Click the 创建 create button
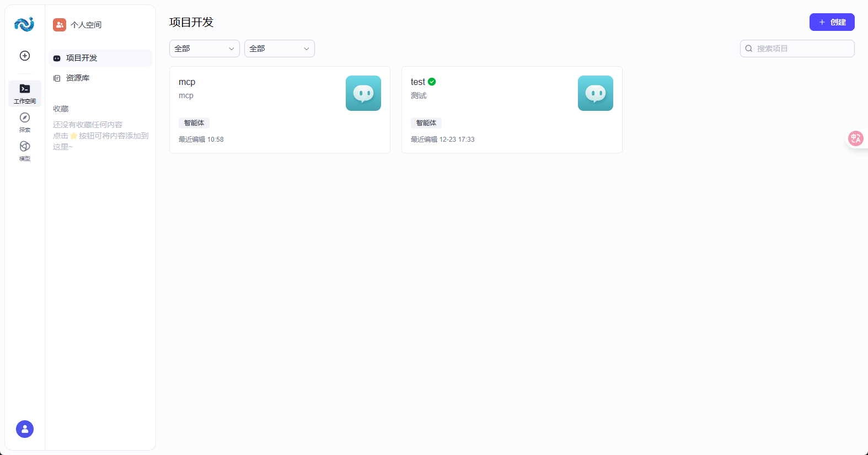 point(832,22)
